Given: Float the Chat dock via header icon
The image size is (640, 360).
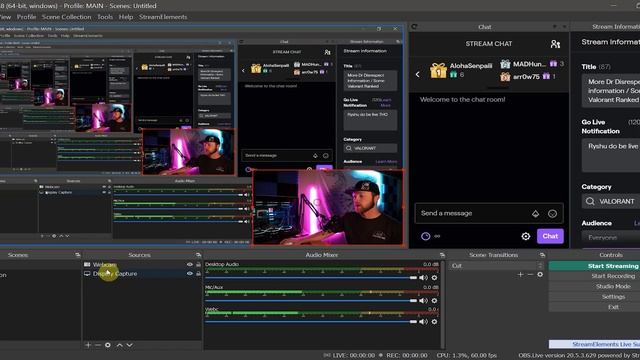Looking at the screenshot, I should pos(555,27).
